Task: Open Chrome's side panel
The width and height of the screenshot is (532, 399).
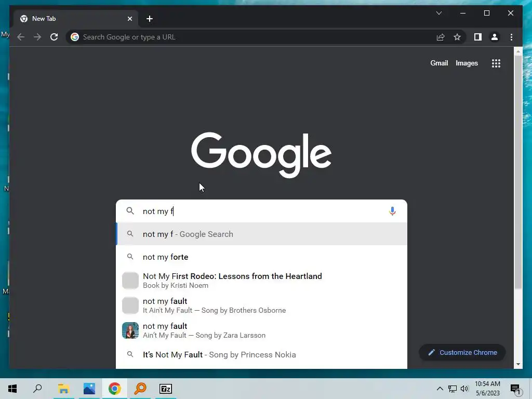Action: pyautogui.click(x=478, y=37)
